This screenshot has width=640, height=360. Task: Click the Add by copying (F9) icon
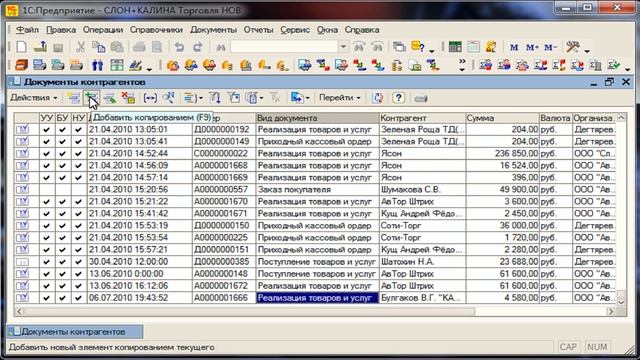[91, 98]
